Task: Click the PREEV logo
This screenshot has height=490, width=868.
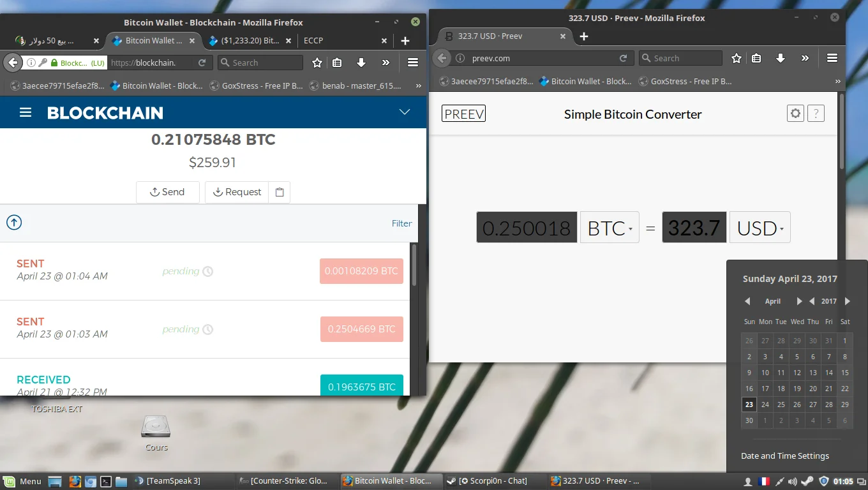Action: tap(463, 114)
